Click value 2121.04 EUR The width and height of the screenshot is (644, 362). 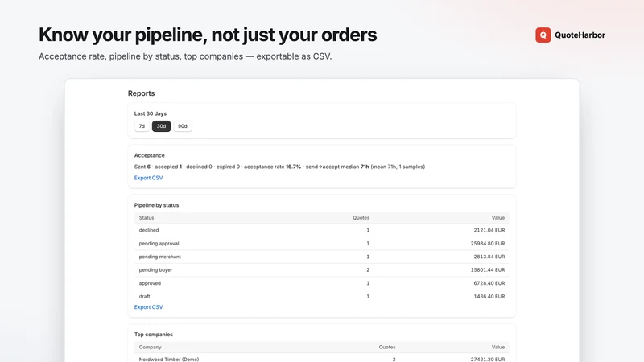tap(489, 230)
